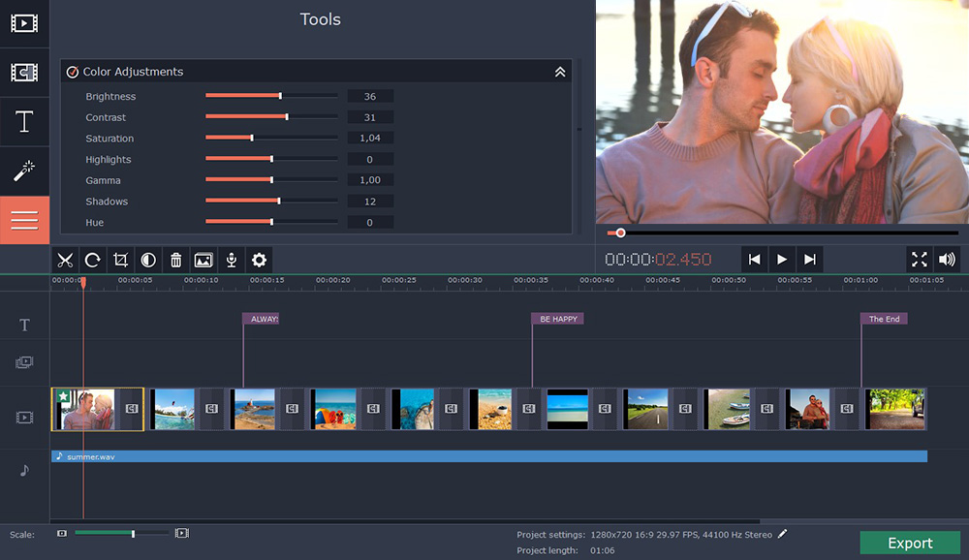Switch preview to full screen

click(919, 260)
